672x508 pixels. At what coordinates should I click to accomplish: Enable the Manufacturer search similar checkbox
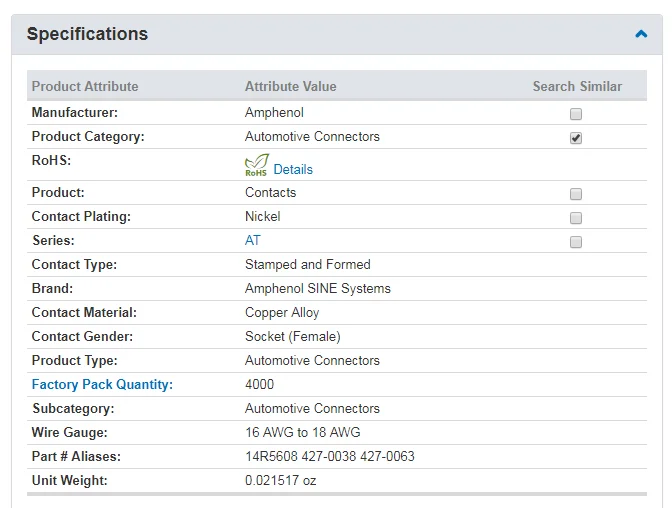pyautogui.click(x=576, y=114)
